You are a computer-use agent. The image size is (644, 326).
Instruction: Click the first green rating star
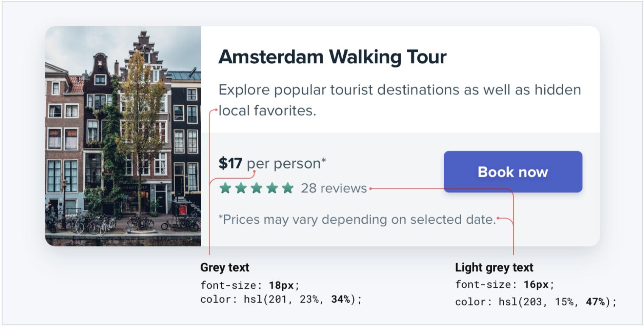click(x=225, y=188)
